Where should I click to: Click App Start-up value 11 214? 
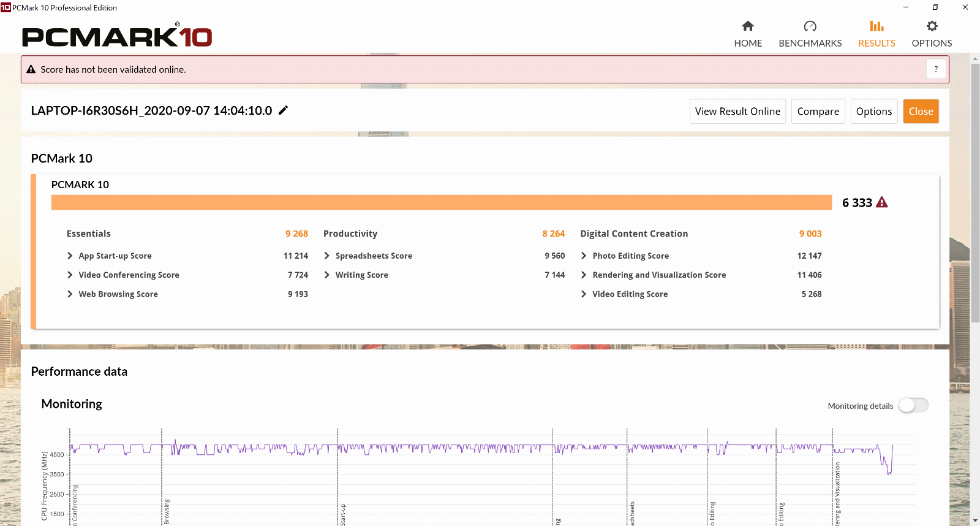pyautogui.click(x=296, y=256)
